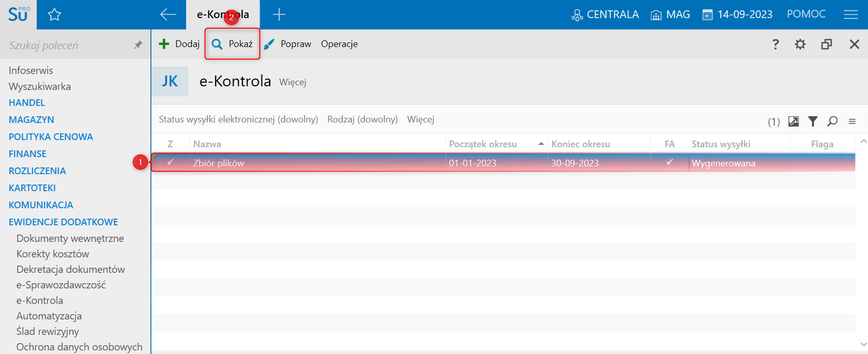Open a new tab with plus icon
Screen dimensions: 868x354
(x=279, y=14)
